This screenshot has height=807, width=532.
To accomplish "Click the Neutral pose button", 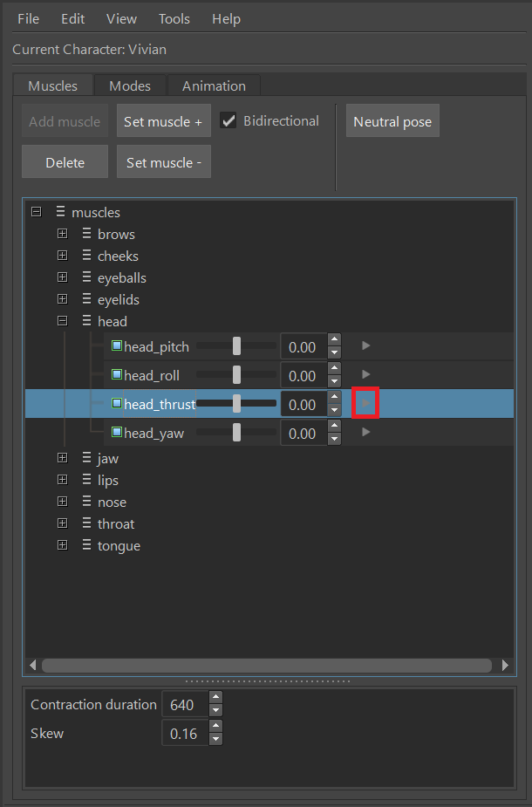I will 392,120.
